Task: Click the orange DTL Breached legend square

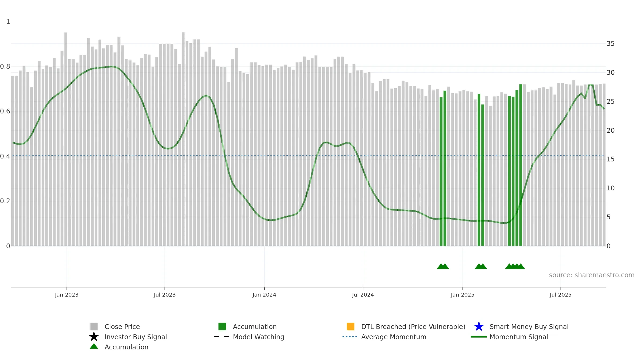Action: pyautogui.click(x=350, y=326)
